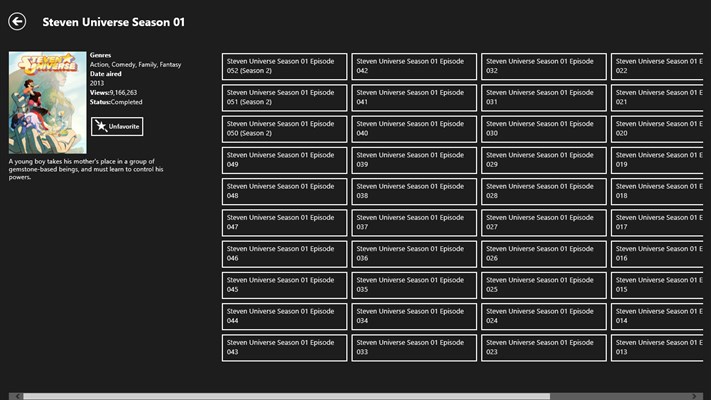Open Season 01 Episode 032
This screenshot has height=400, width=711.
click(544, 67)
